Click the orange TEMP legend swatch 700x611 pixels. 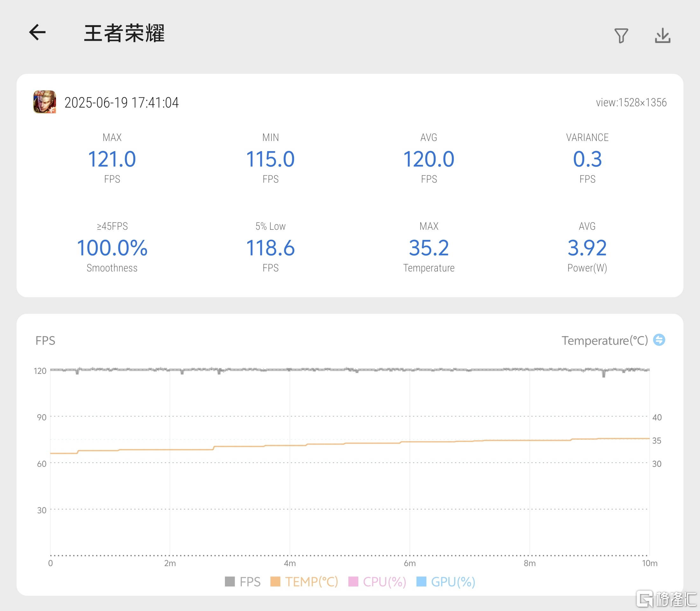(x=275, y=582)
